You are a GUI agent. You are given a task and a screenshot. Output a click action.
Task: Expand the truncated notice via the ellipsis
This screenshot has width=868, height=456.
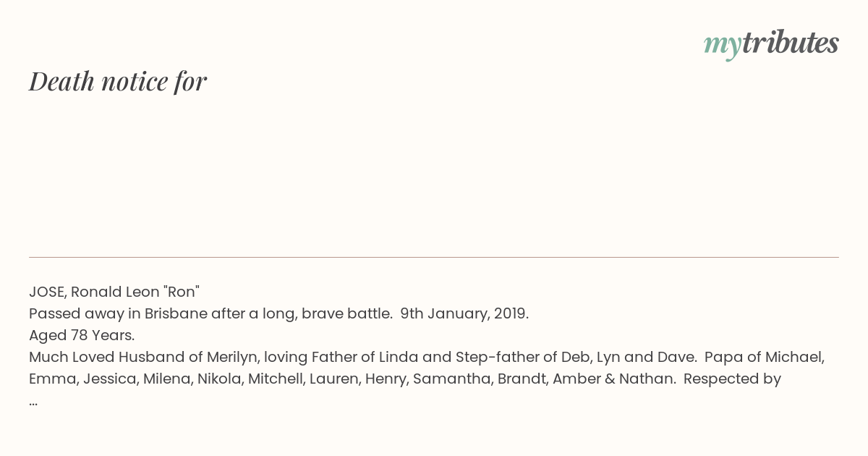point(33,402)
